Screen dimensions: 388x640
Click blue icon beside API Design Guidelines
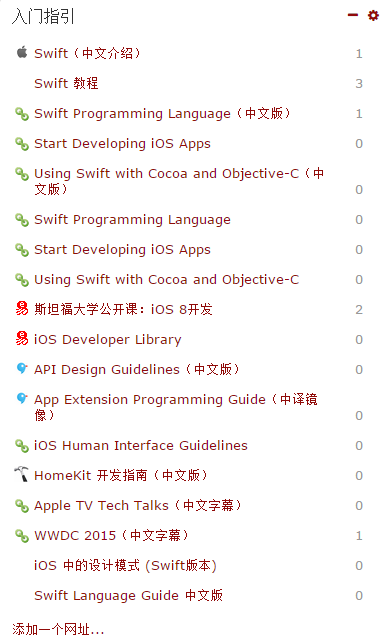point(22,368)
